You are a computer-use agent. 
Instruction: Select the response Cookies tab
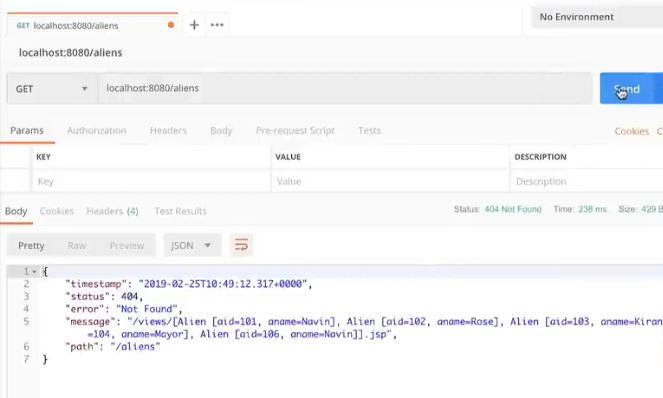point(57,211)
